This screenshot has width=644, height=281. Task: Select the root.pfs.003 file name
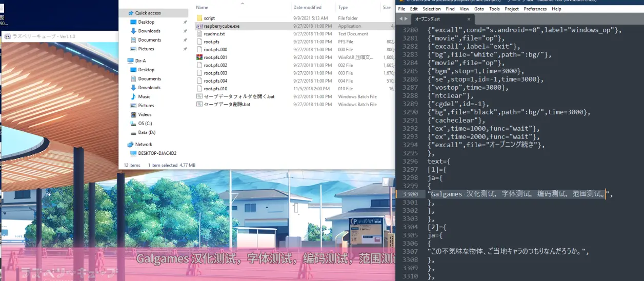click(215, 73)
